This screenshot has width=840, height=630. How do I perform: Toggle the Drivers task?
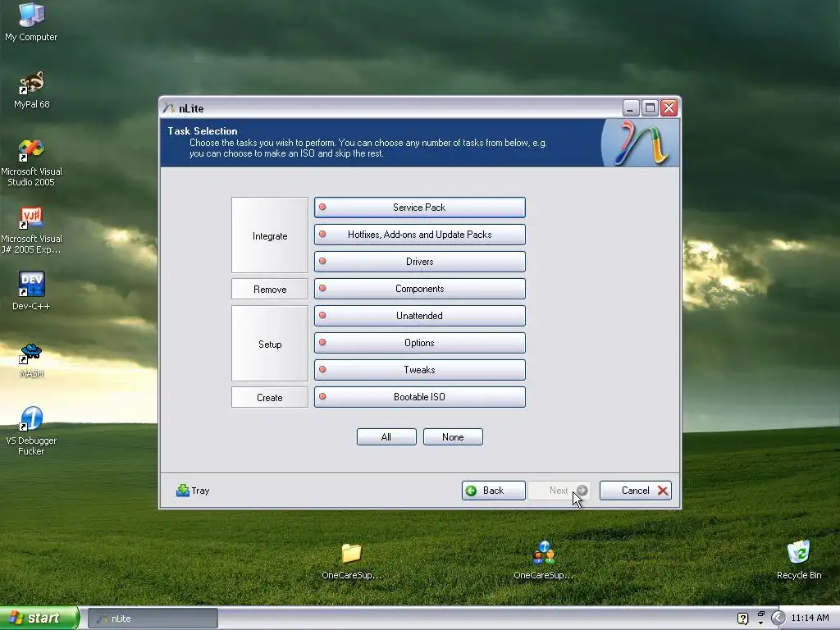tap(419, 262)
